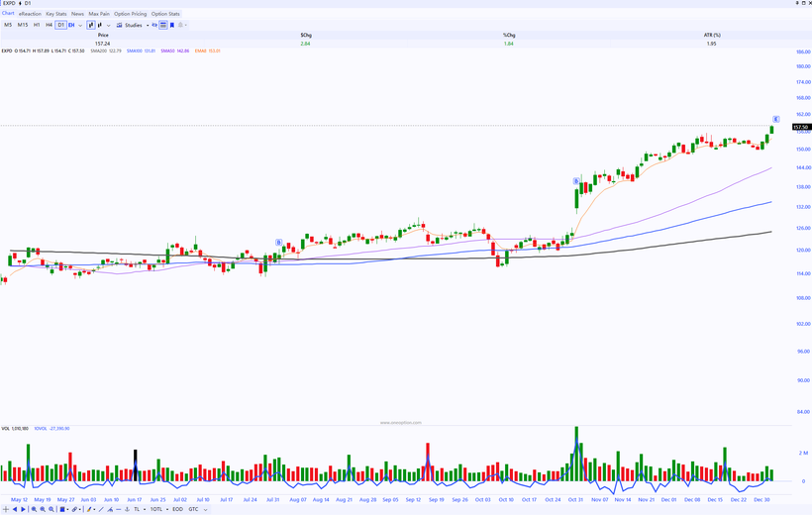Select the crosshair cursor tool

6,509
